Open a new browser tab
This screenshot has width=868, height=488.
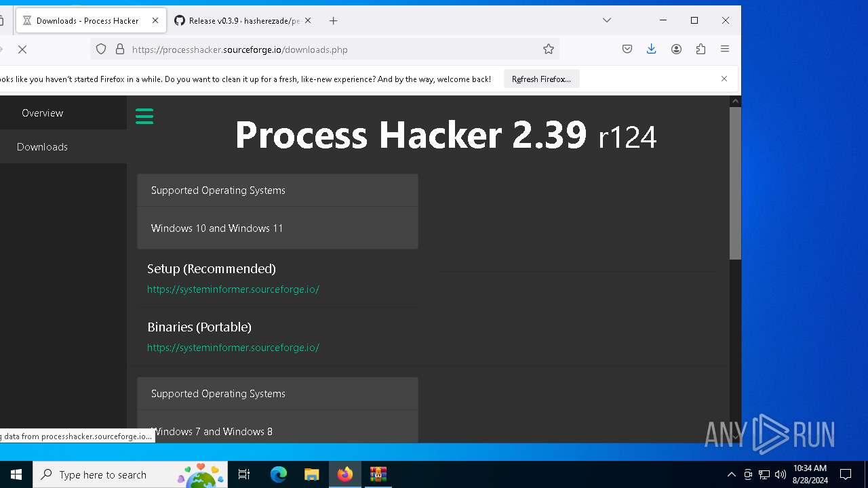pyautogui.click(x=333, y=21)
